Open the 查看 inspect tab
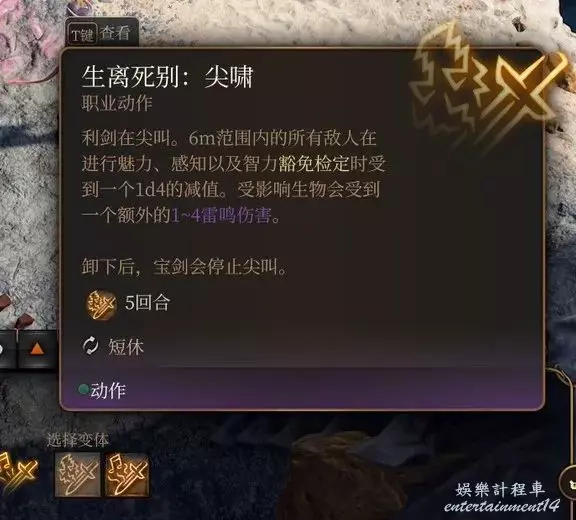 tap(115, 33)
